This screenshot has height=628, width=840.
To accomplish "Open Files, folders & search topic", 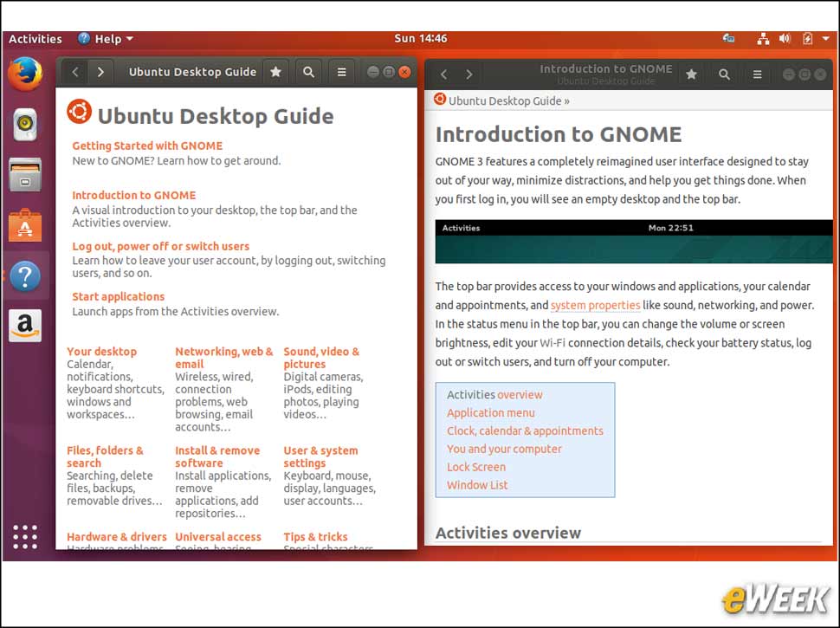I will (105, 456).
